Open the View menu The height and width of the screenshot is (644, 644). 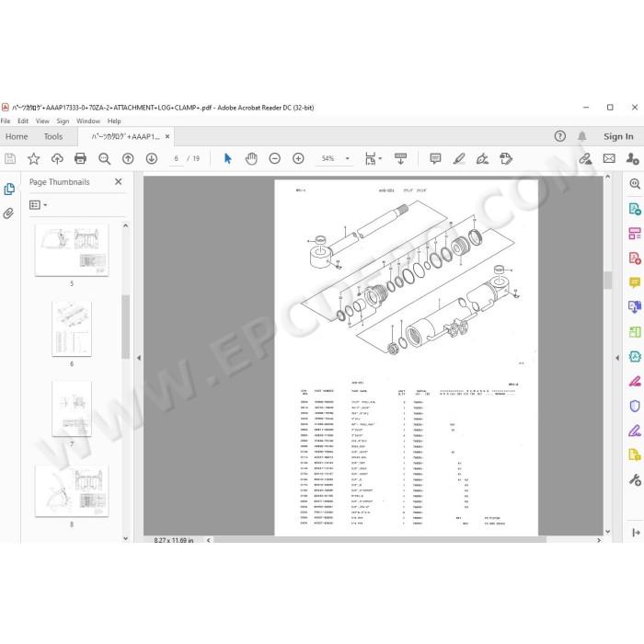42,121
